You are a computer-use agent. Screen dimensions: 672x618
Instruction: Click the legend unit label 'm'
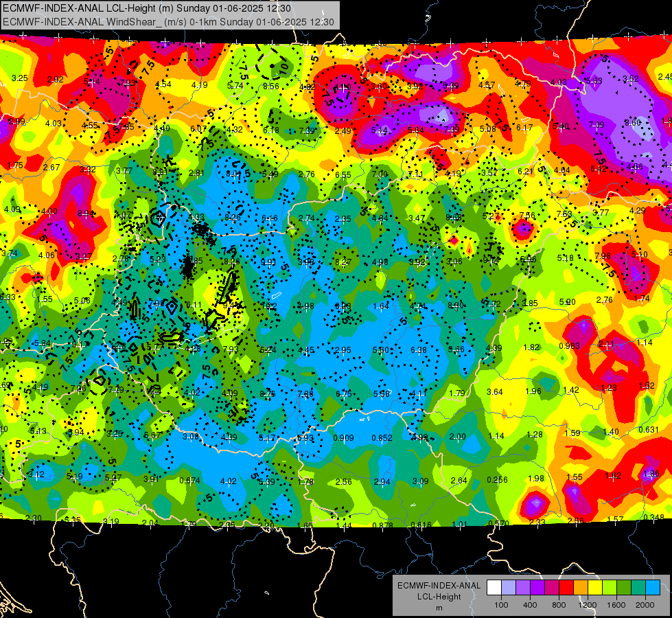(x=439, y=608)
